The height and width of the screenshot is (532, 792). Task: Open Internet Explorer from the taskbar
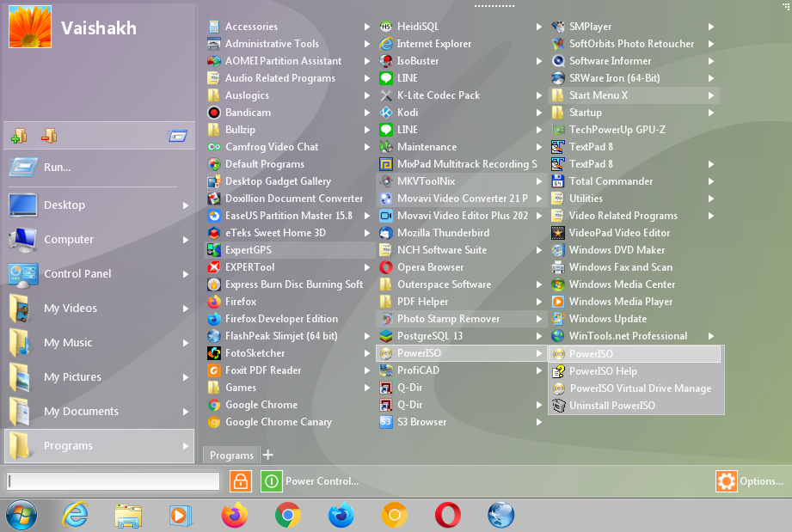click(x=75, y=516)
